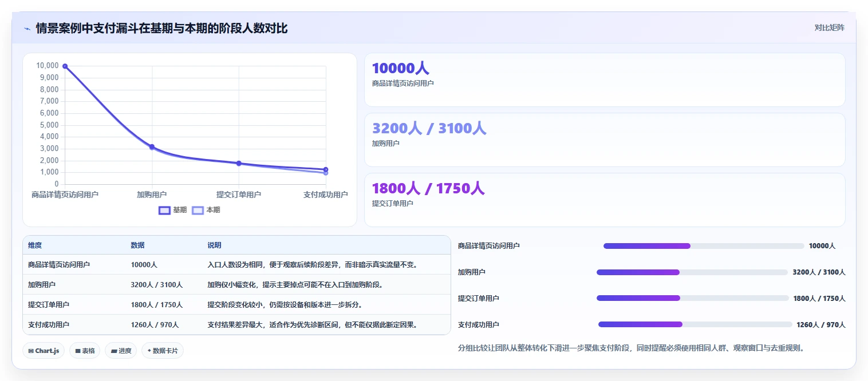Click the 加购用户 x-axis label in chart
868x381 pixels.
click(x=152, y=195)
